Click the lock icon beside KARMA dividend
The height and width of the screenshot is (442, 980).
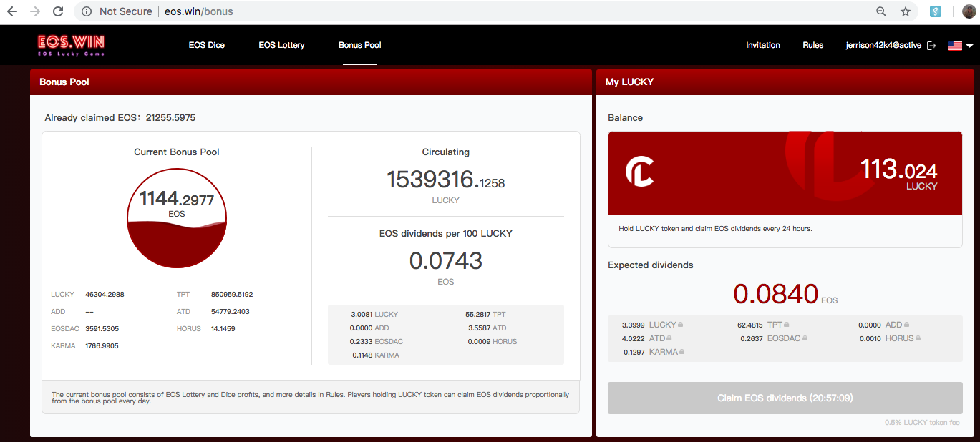point(683,352)
